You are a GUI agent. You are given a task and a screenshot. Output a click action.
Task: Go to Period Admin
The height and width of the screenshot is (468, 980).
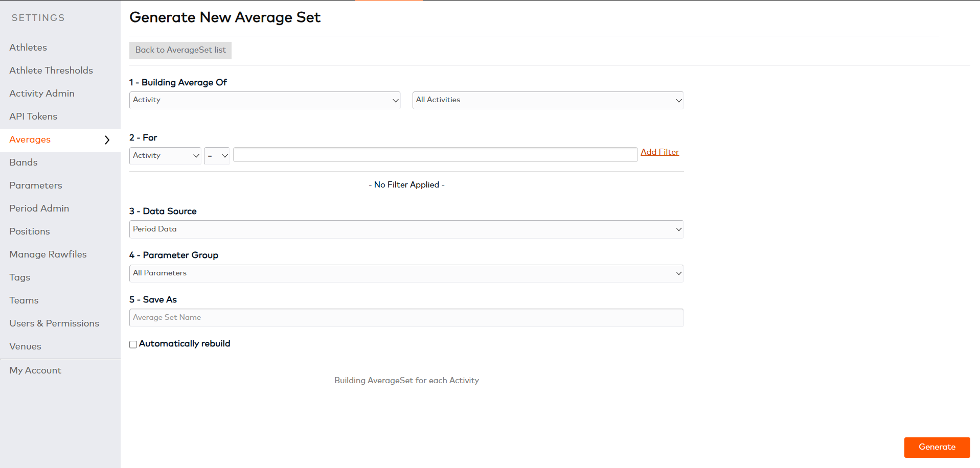pyautogui.click(x=39, y=208)
